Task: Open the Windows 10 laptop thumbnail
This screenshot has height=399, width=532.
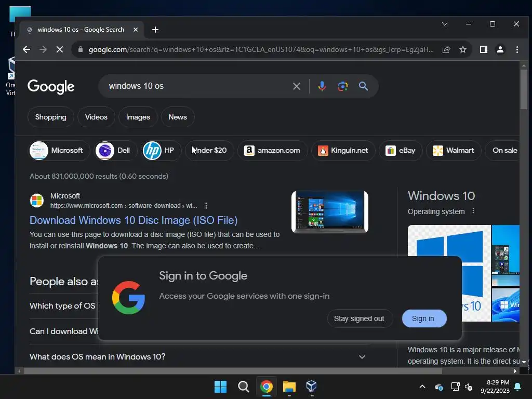Action: 330,212
